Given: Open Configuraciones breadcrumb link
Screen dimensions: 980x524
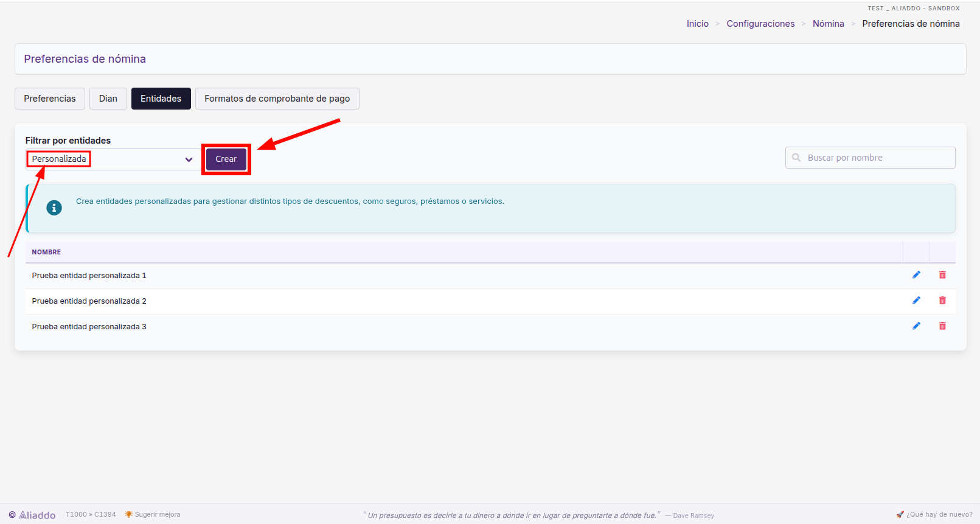Looking at the screenshot, I should (x=760, y=24).
